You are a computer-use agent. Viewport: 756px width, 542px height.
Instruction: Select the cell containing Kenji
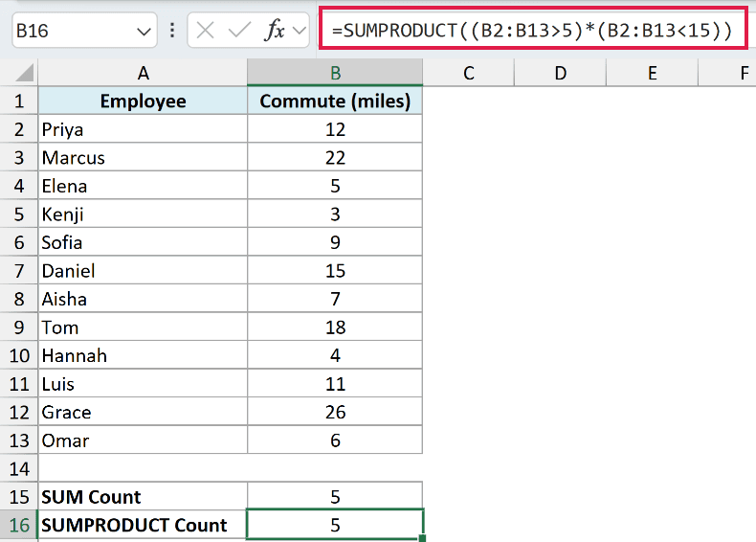pyautogui.click(x=143, y=214)
